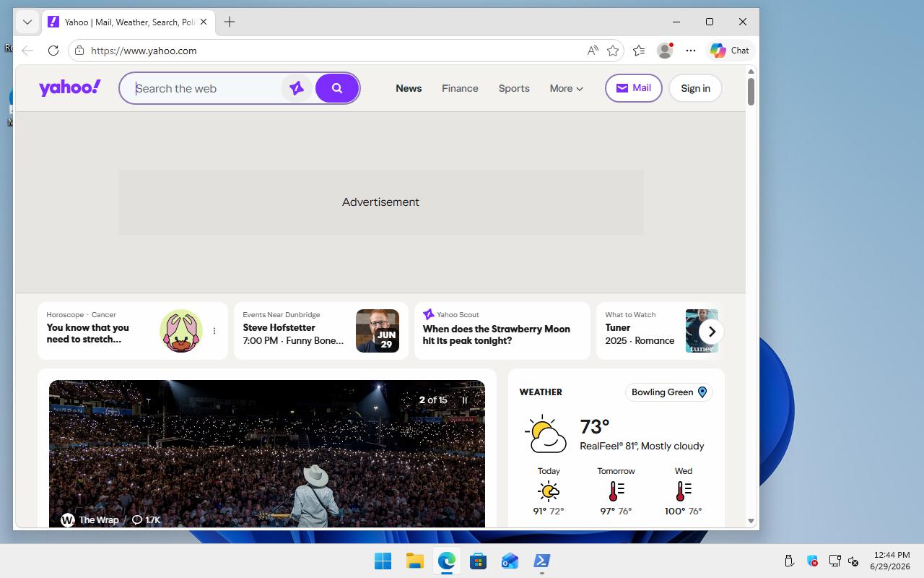This screenshot has height=578, width=924.
Task: Open the taskbar clock and date
Action: (889, 561)
